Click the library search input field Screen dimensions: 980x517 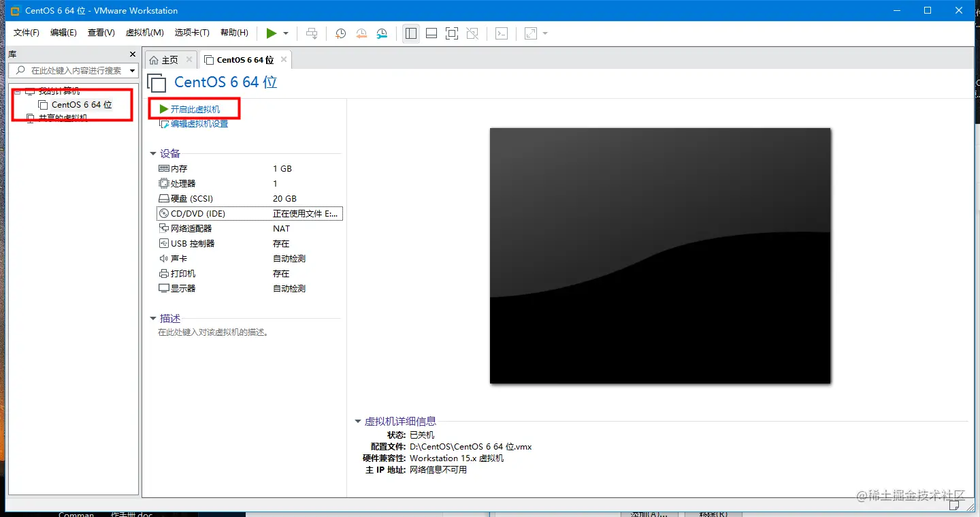tap(75, 70)
